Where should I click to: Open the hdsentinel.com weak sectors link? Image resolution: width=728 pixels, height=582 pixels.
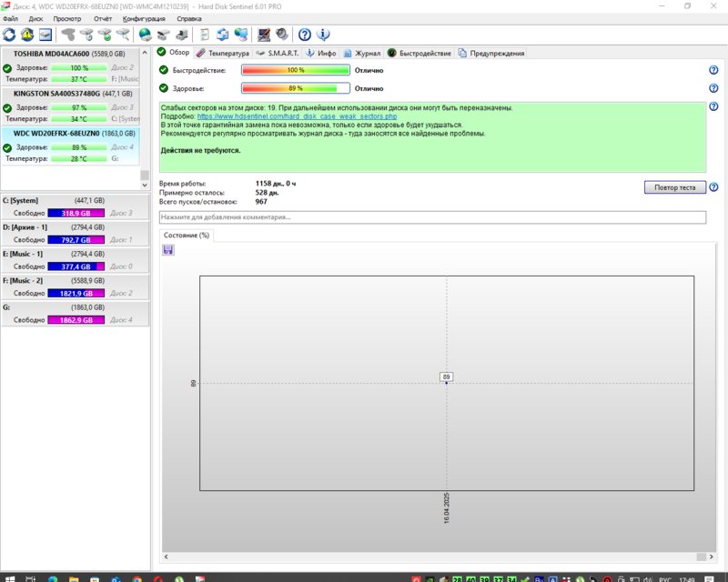click(x=297, y=116)
